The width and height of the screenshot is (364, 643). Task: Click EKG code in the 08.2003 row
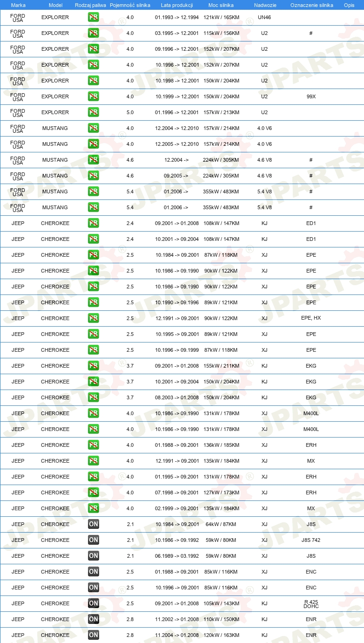click(311, 397)
